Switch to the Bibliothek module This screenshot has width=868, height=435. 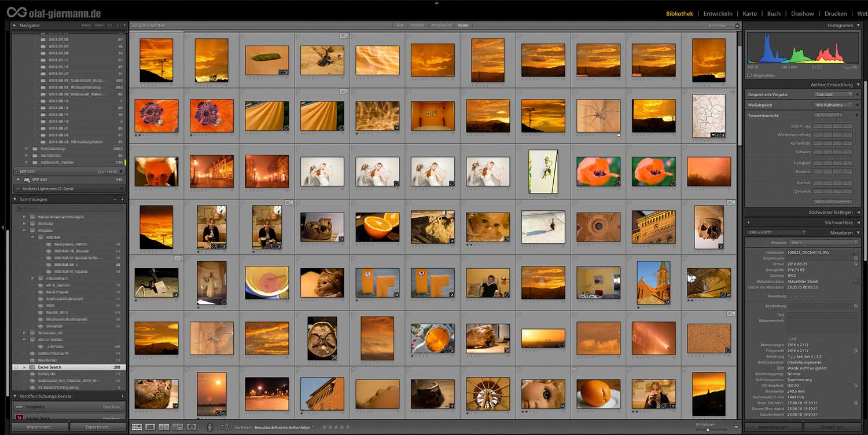[679, 13]
